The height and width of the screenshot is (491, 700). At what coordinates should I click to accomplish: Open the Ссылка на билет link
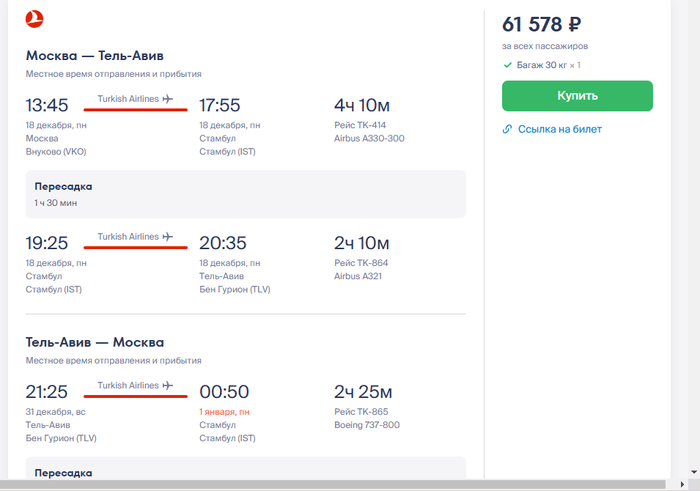pos(559,129)
